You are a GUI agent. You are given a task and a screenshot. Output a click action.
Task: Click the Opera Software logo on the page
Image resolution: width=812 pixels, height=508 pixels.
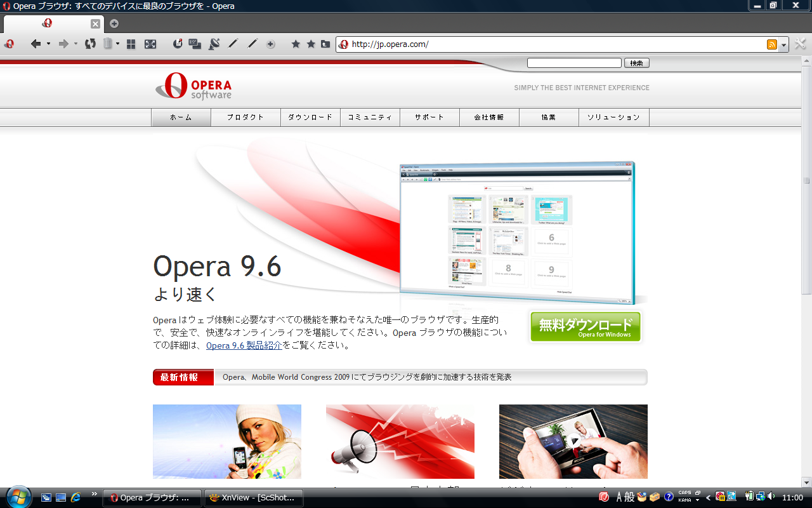193,86
